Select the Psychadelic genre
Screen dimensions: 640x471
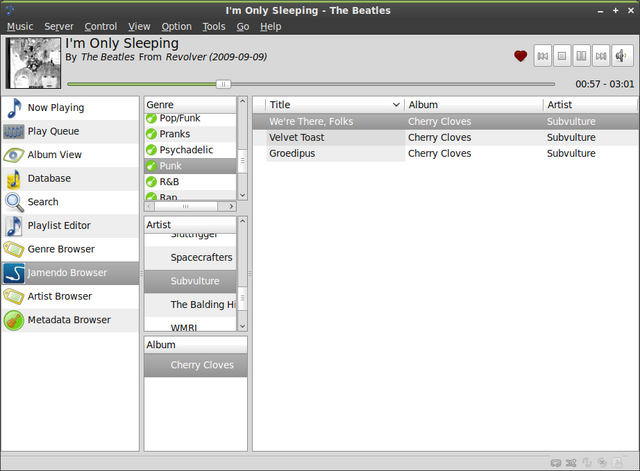tap(190, 150)
